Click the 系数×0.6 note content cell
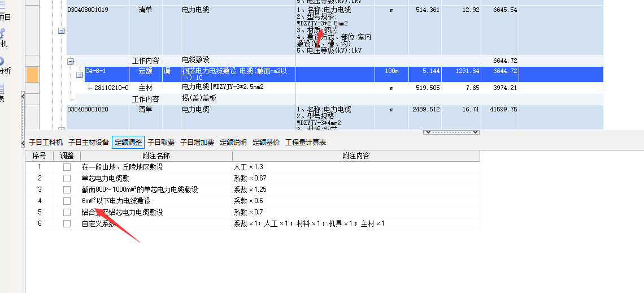 point(356,201)
